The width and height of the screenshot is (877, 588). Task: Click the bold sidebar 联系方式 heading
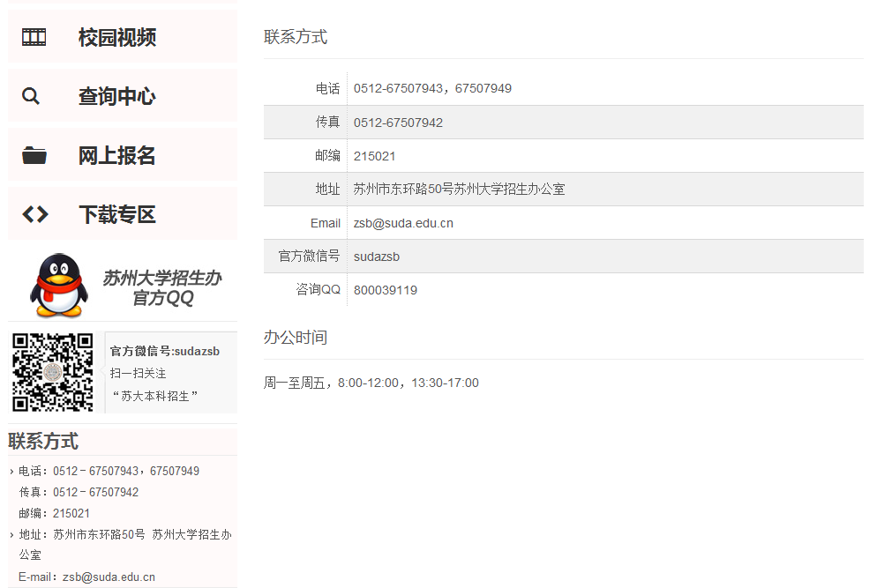43,441
